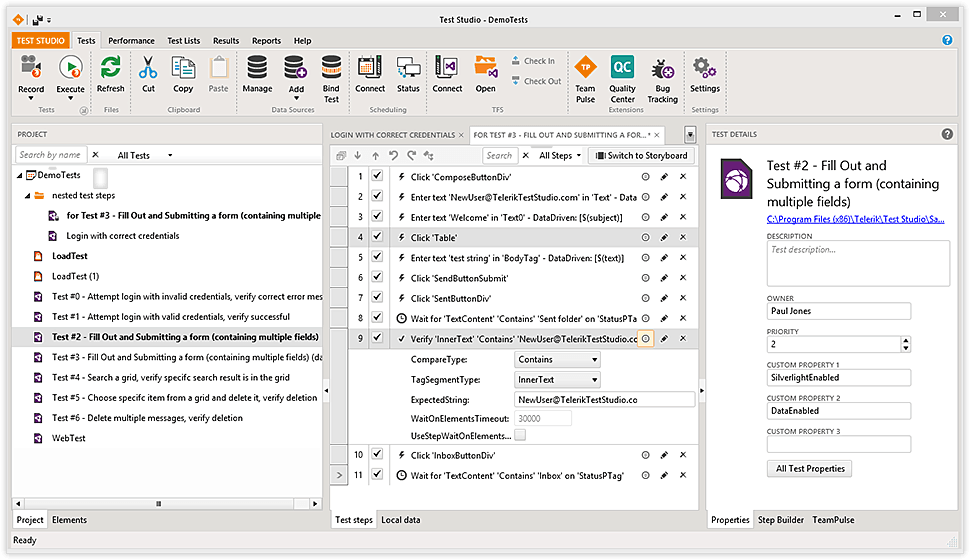970x560 pixels.
Task: Open Elements tab in project pane
Action: 69,520
